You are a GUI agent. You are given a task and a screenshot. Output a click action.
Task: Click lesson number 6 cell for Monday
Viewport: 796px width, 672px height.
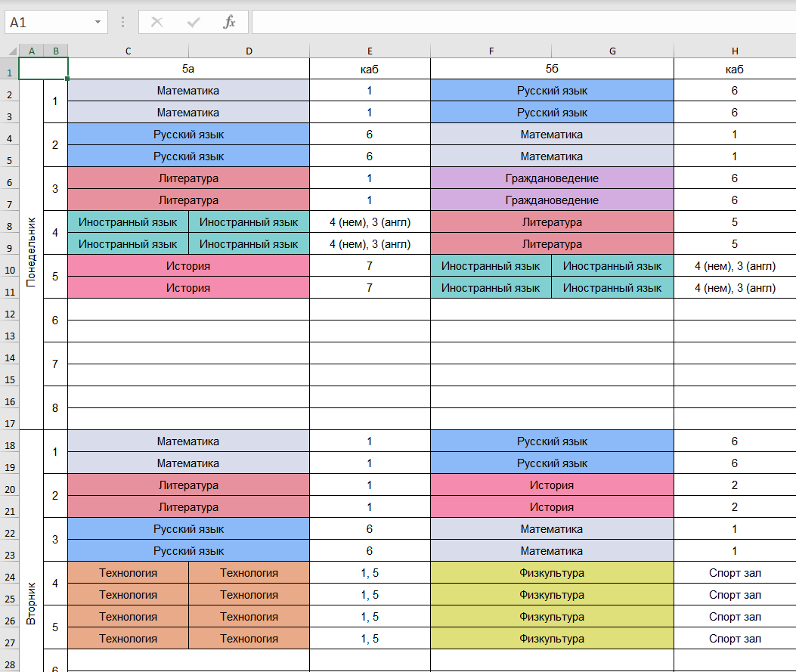(55, 321)
